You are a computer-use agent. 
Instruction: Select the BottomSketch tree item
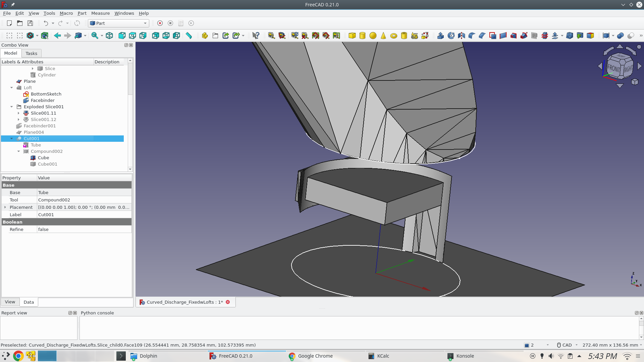(x=46, y=94)
